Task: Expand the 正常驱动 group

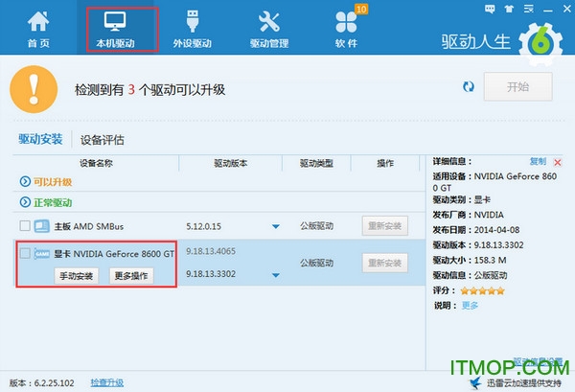Action: tap(25, 202)
